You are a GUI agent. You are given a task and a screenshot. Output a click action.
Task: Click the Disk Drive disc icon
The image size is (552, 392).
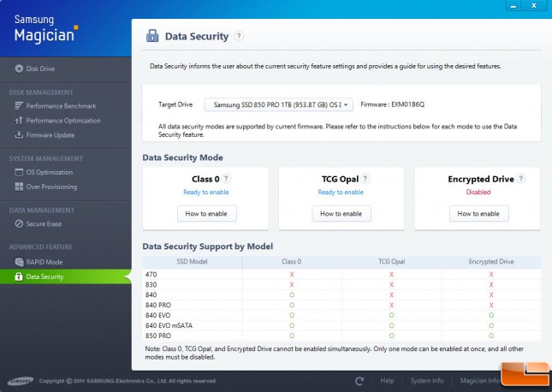[x=19, y=68]
